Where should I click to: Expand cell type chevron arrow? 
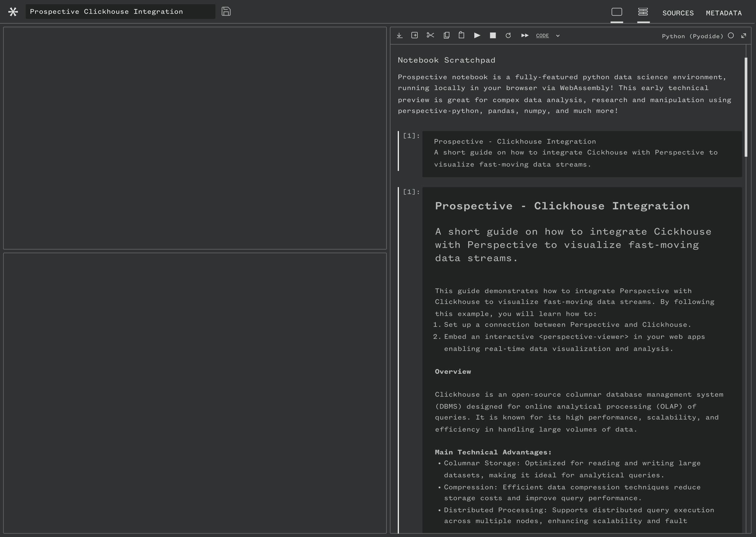pos(558,36)
